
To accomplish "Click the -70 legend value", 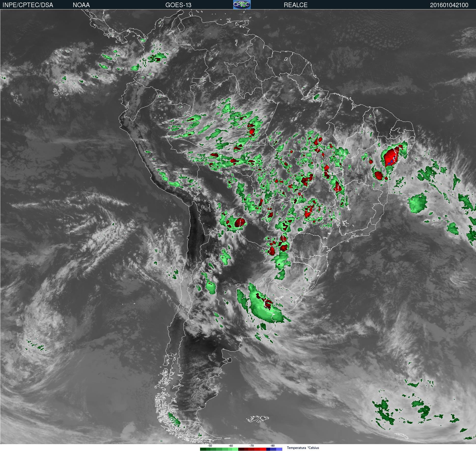I will point(252,446).
